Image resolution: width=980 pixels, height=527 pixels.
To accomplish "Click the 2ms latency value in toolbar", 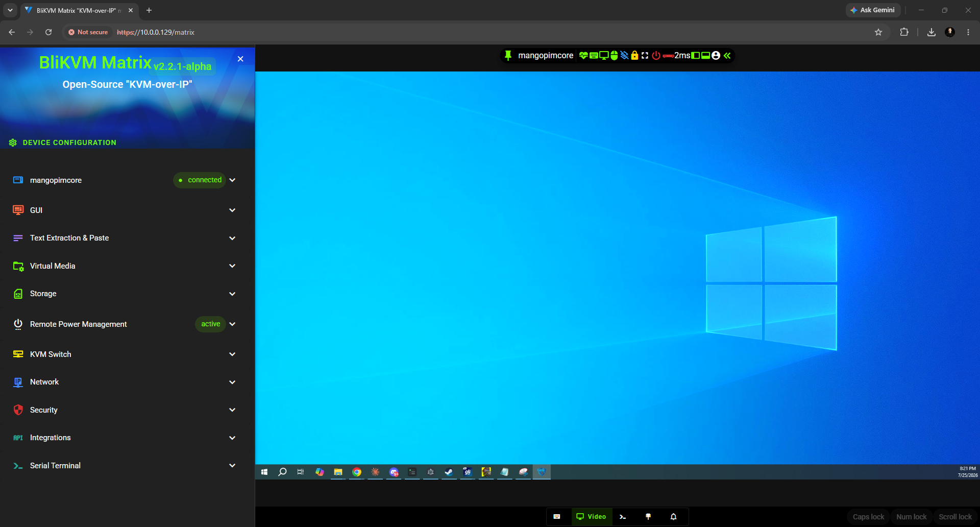I will tap(682, 55).
